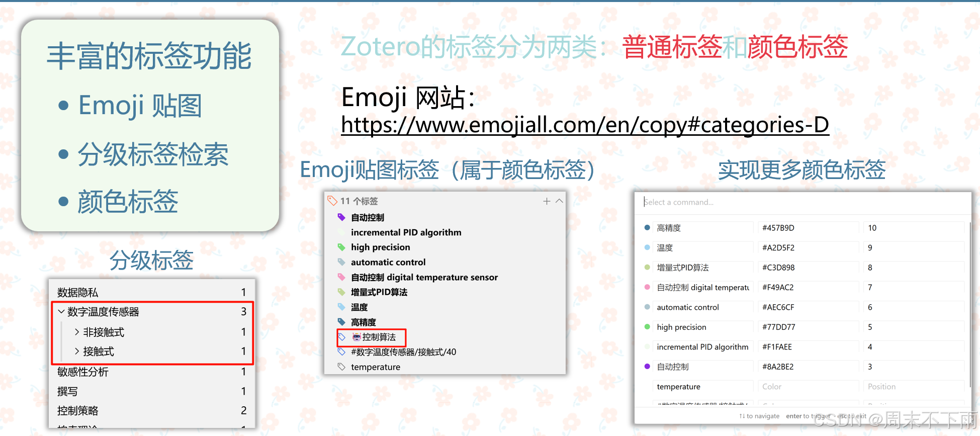Click outline tag icon beside 控制算法
The width and height of the screenshot is (980, 436).
pos(341,337)
